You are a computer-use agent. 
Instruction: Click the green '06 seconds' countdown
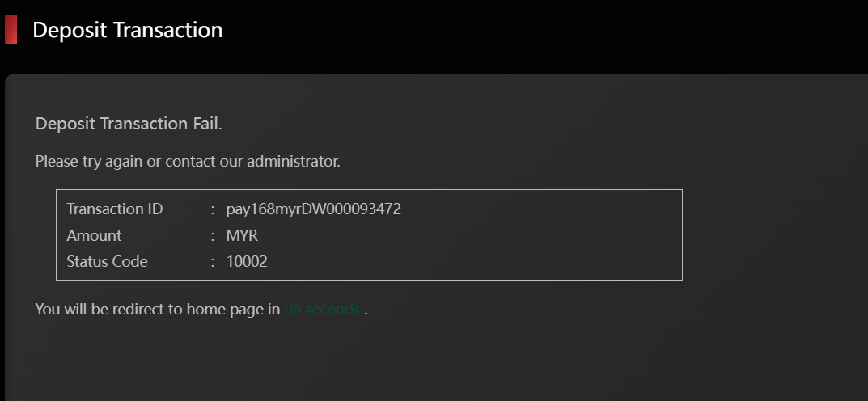(x=322, y=309)
